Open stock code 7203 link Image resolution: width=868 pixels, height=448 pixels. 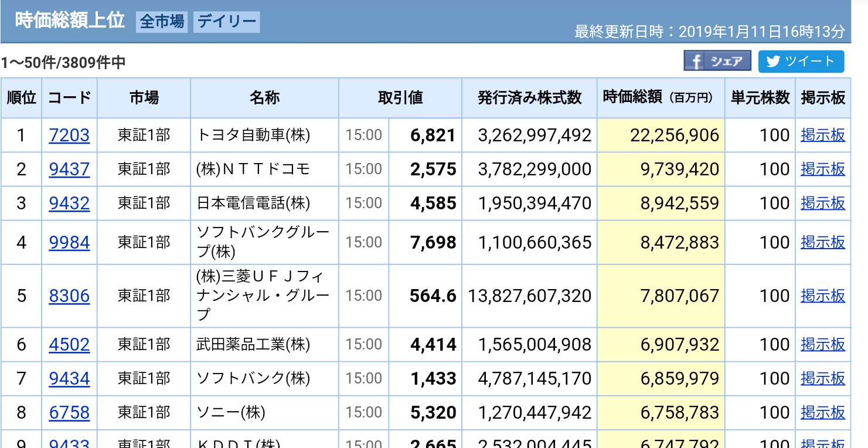pos(69,135)
